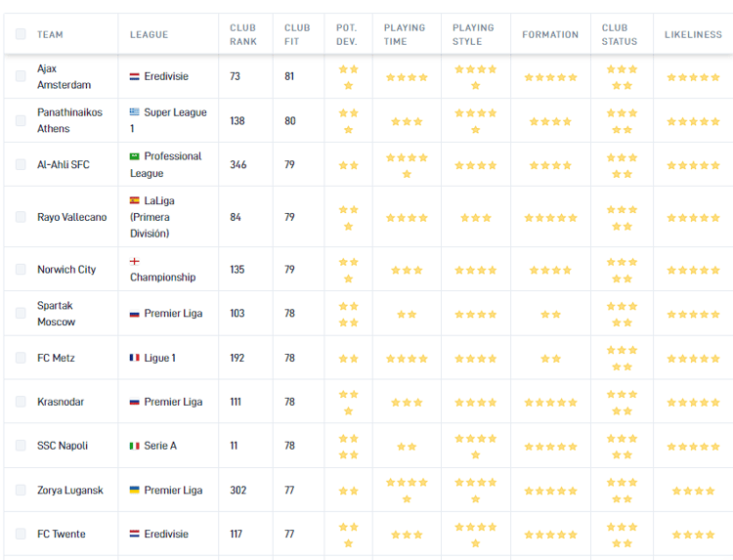
Task: Tick the checkbox for Ajax Amsterdam
Action: pos(22,76)
